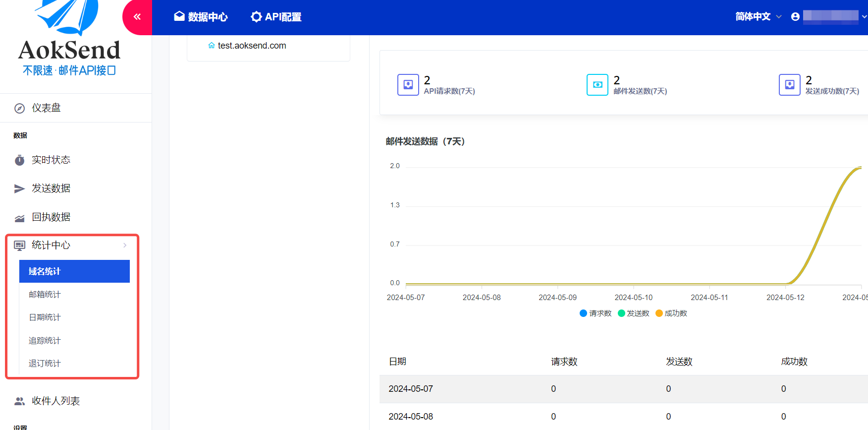The image size is (868, 430).
Task: Click the rising curve on the line chart
Action: click(x=825, y=226)
